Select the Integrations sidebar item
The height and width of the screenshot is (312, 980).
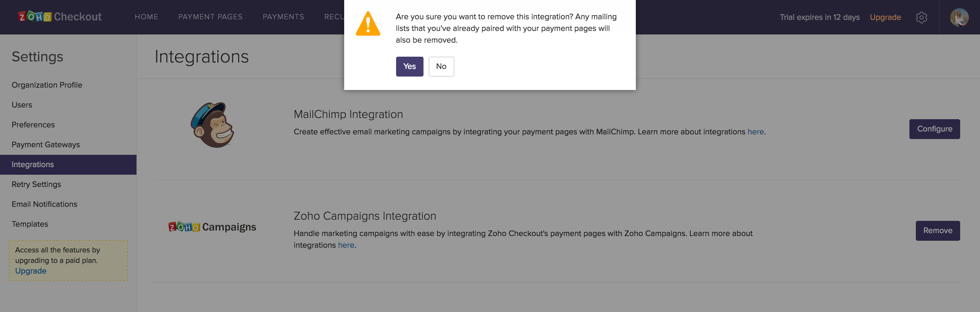point(33,164)
